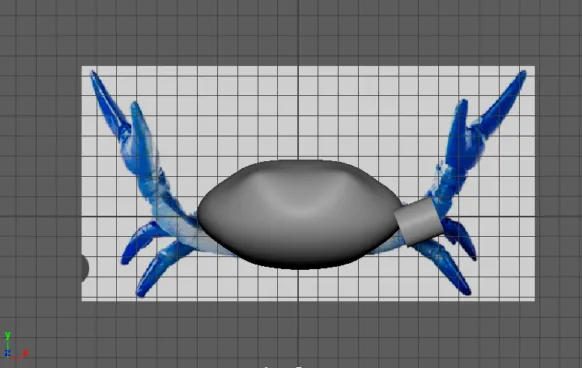
Task: Click the XYZ axis orientation indicator
Action: click(x=15, y=346)
